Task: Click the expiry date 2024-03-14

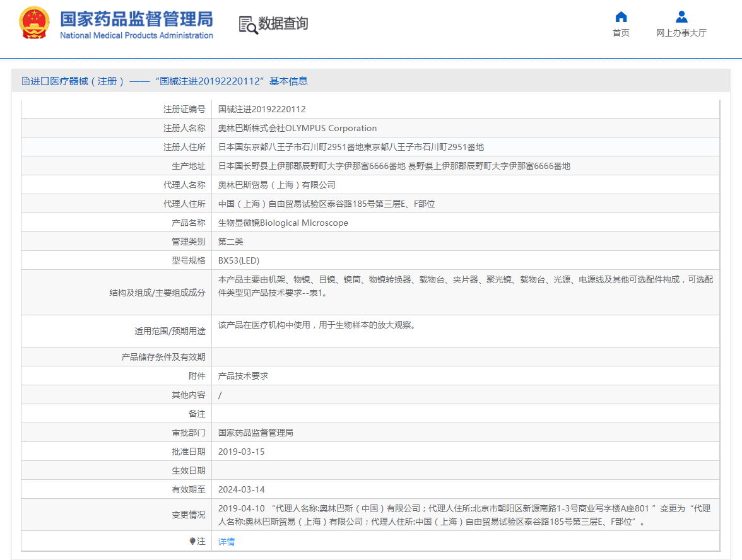Action: coord(241,489)
